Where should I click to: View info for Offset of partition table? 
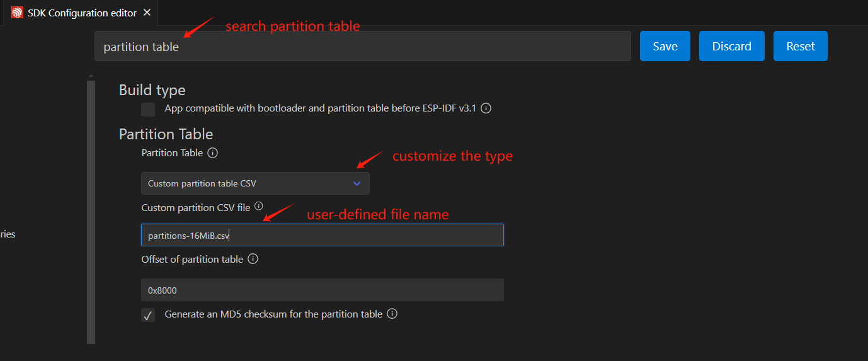(253, 259)
